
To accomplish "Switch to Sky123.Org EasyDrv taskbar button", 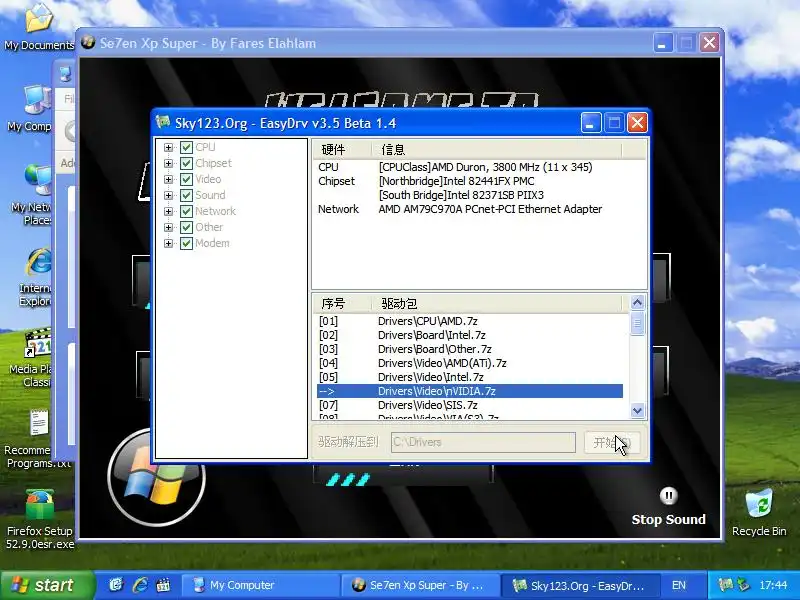I will (x=580, y=585).
